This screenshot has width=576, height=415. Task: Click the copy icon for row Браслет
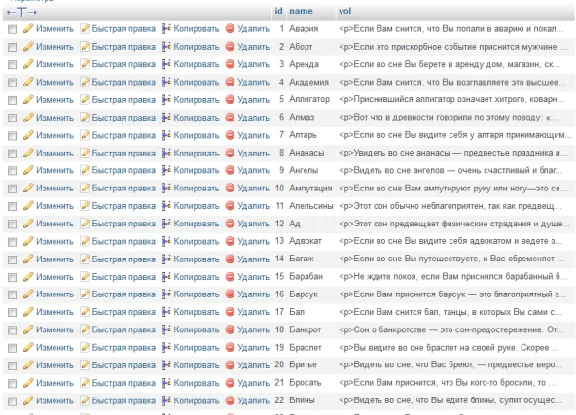click(x=166, y=347)
